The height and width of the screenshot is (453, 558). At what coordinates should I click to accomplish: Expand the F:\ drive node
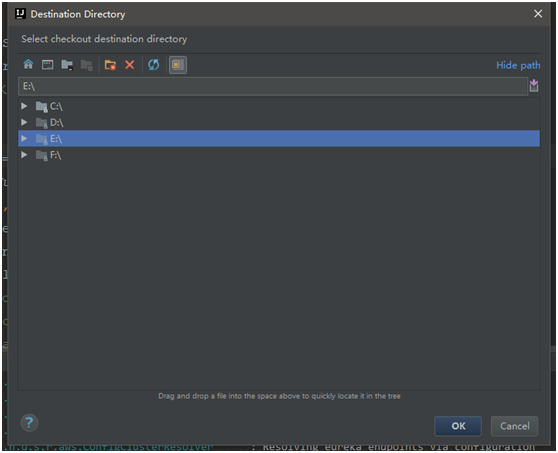pyautogui.click(x=24, y=155)
